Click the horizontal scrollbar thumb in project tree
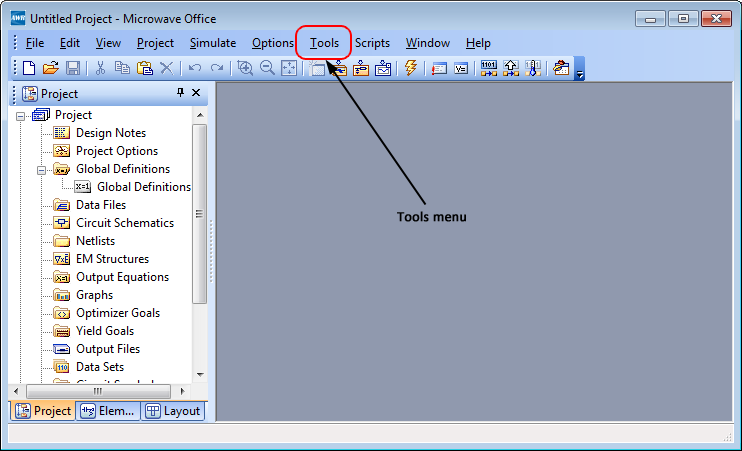The width and height of the screenshot is (742, 451). tap(98, 391)
